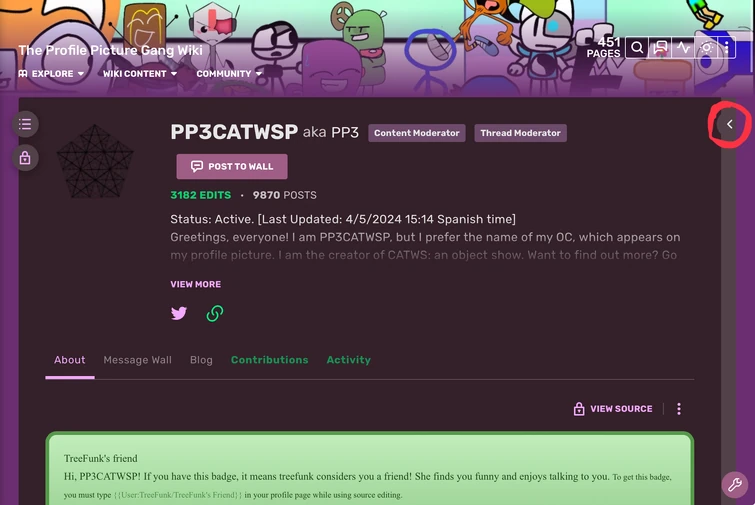755x505 pixels.
Task: Open the header's three-dot more menu
Action: click(x=727, y=48)
